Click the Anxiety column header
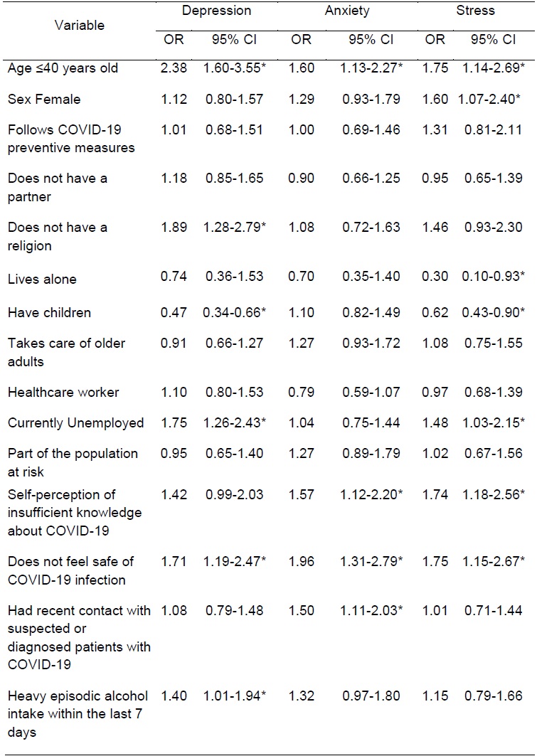 coord(349,11)
